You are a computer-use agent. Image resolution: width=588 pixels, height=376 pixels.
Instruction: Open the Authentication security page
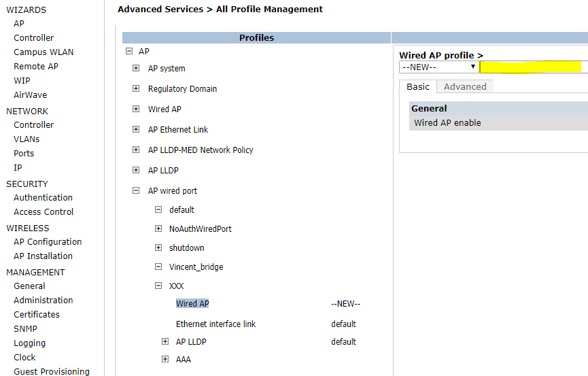click(x=43, y=198)
